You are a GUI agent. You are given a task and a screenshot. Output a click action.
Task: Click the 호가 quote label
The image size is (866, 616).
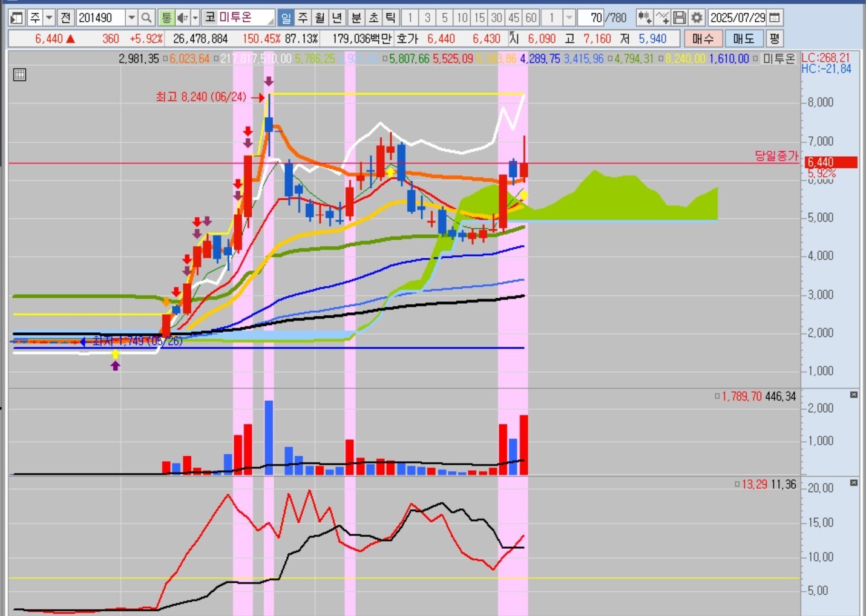(x=408, y=39)
